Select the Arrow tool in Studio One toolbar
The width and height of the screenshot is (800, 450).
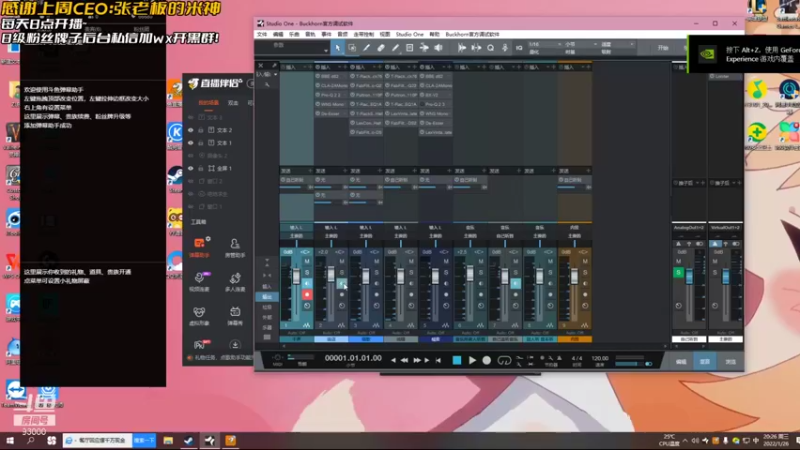point(337,48)
